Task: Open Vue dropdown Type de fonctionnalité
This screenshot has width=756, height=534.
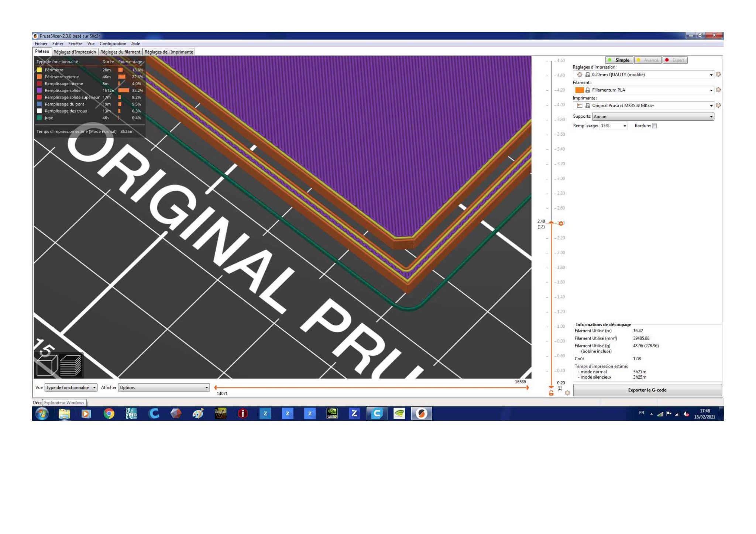Action: pos(71,387)
